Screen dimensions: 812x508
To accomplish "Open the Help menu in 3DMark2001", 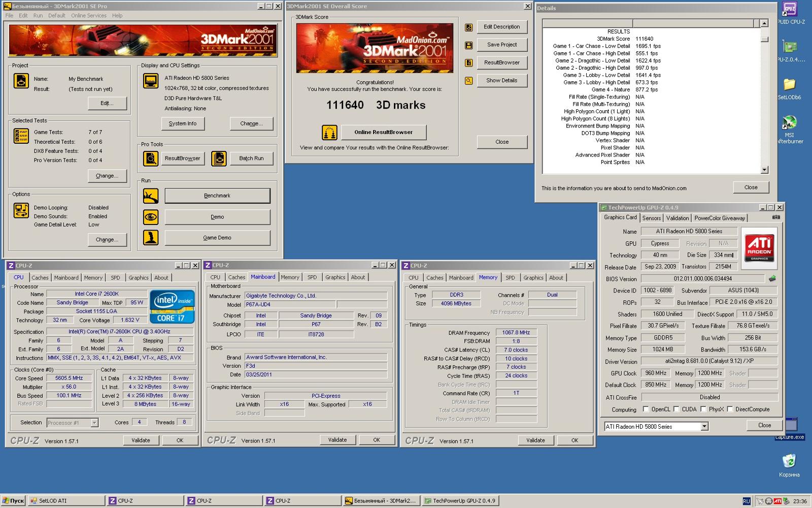I will tap(117, 16).
